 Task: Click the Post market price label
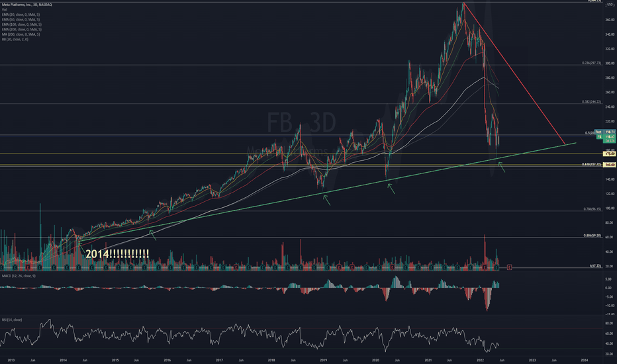coord(605,132)
